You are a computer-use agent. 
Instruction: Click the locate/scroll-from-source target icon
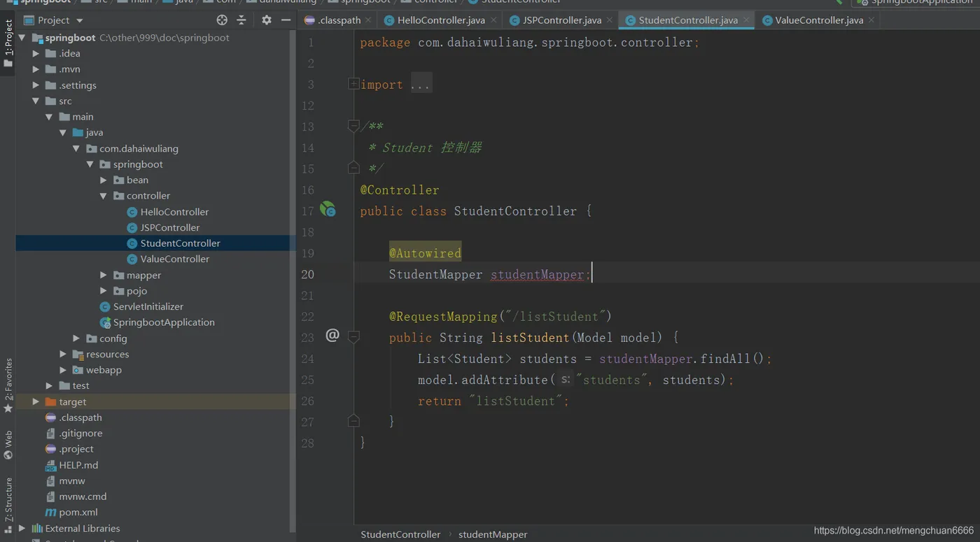tap(222, 20)
